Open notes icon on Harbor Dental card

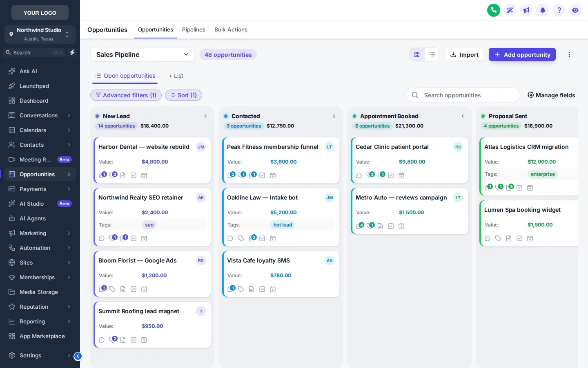point(123,175)
